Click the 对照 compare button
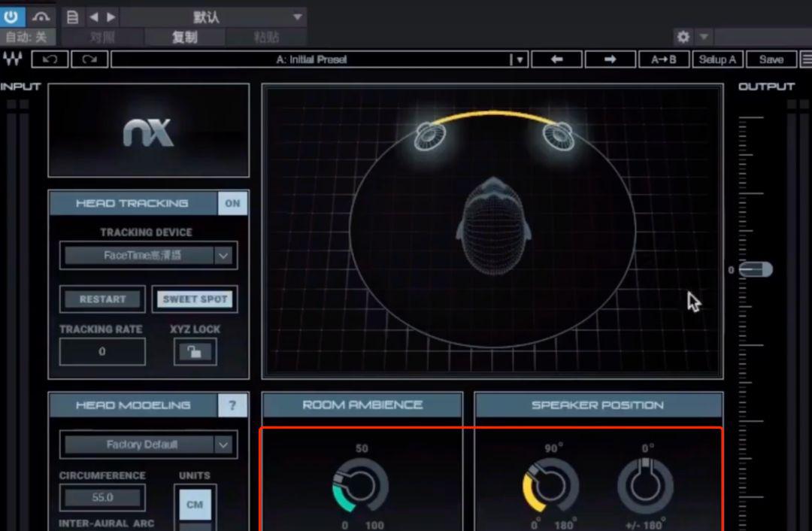 (x=101, y=38)
